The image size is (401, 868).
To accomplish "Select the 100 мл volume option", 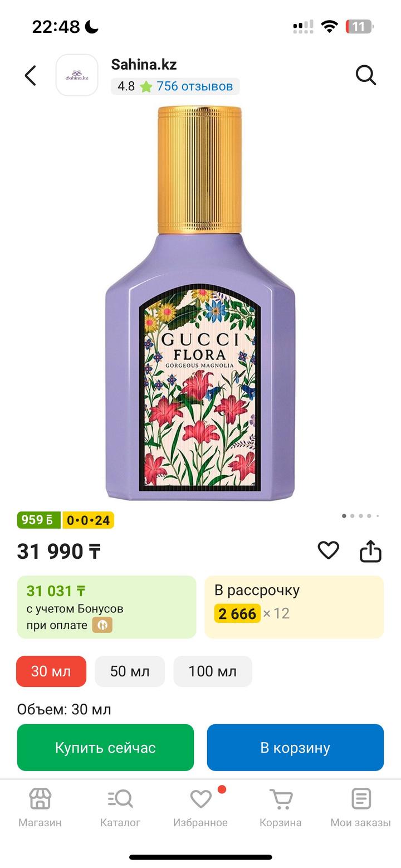I will 212,671.
